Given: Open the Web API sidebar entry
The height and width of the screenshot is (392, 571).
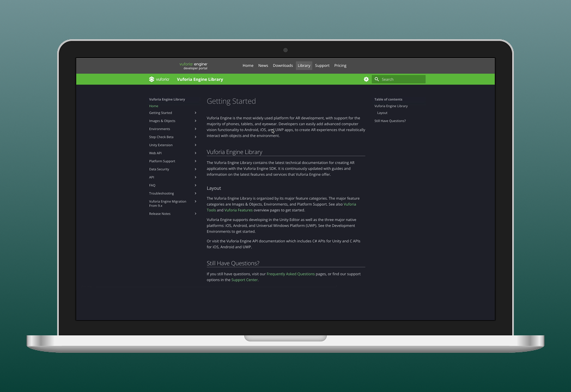Looking at the screenshot, I should coord(155,153).
